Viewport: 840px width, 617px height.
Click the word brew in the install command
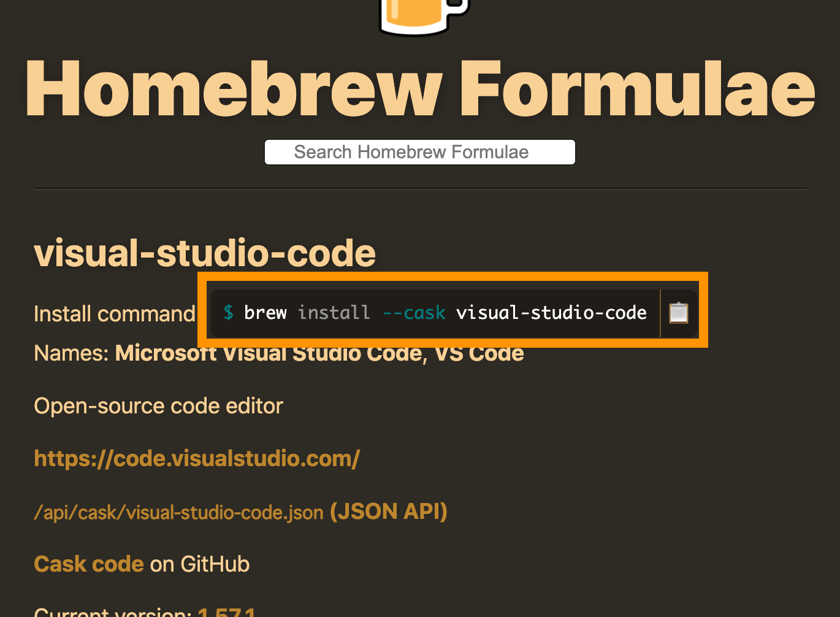[x=265, y=313]
